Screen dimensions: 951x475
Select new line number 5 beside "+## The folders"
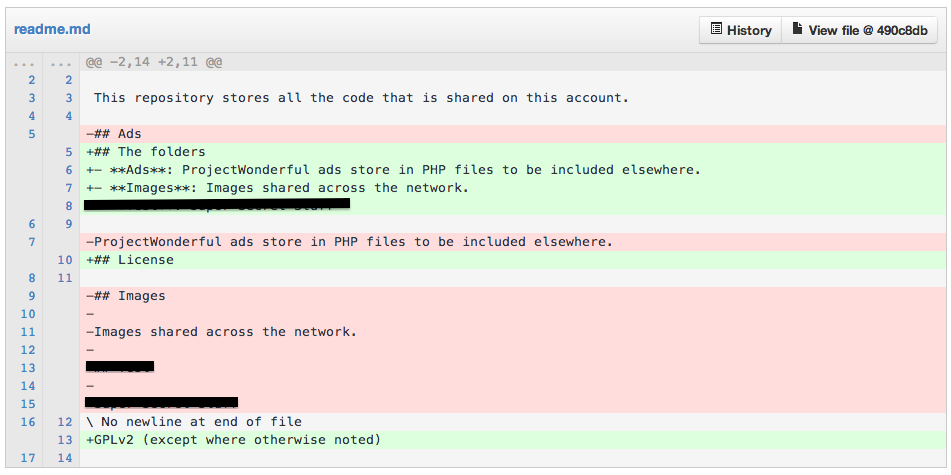pos(68,152)
